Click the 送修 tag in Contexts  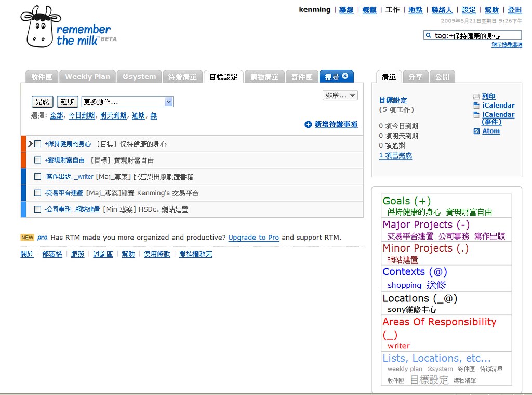click(436, 285)
